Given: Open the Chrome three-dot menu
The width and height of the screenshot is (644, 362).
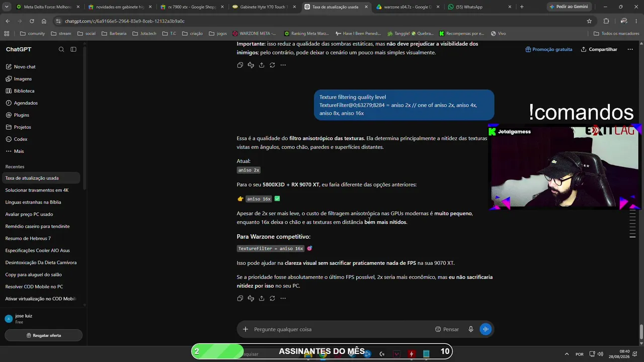Looking at the screenshot, I should [636, 21].
